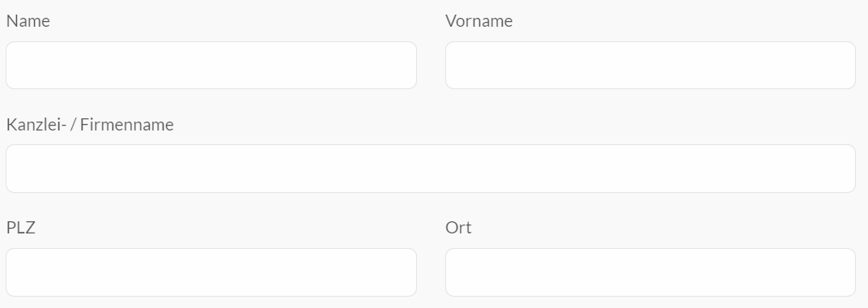Click into the PLZ field
Screen dimensions: 868x308
click(x=211, y=272)
